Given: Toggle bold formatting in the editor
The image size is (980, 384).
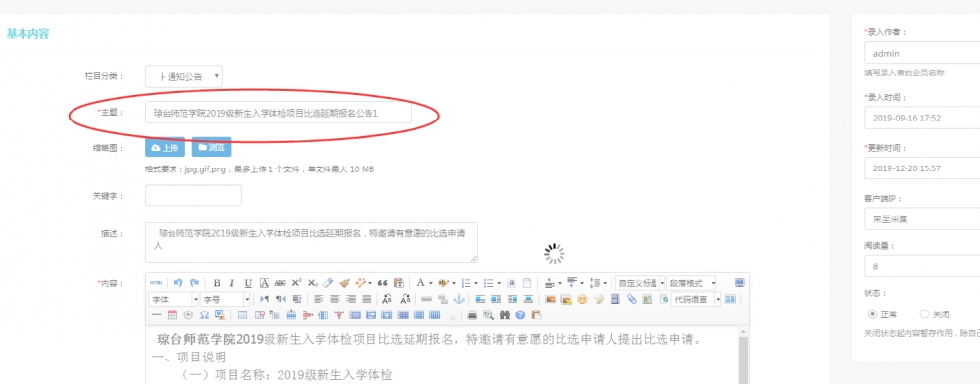Looking at the screenshot, I should click(x=217, y=283).
